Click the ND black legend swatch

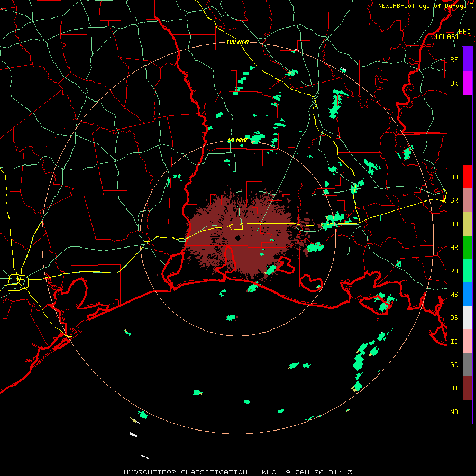coord(467,411)
